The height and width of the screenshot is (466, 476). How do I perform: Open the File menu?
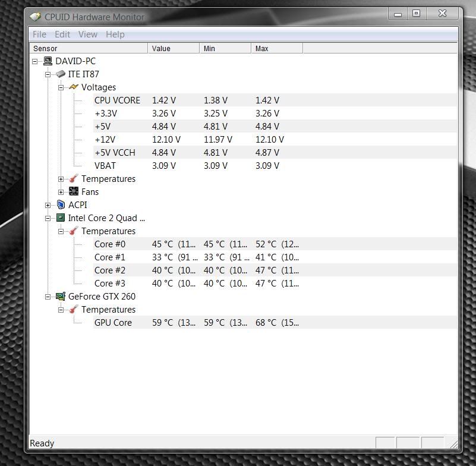pyautogui.click(x=39, y=34)
